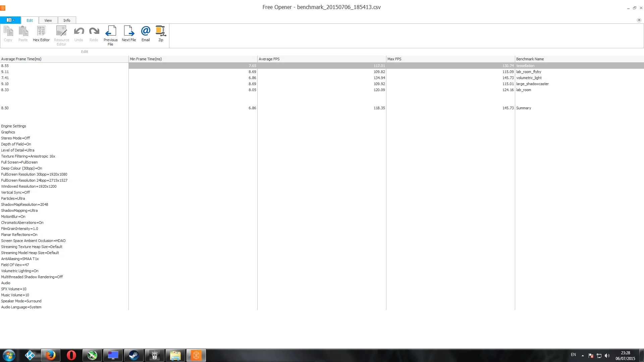Select the tessellation benchmark cell

(x=579, y=66)
